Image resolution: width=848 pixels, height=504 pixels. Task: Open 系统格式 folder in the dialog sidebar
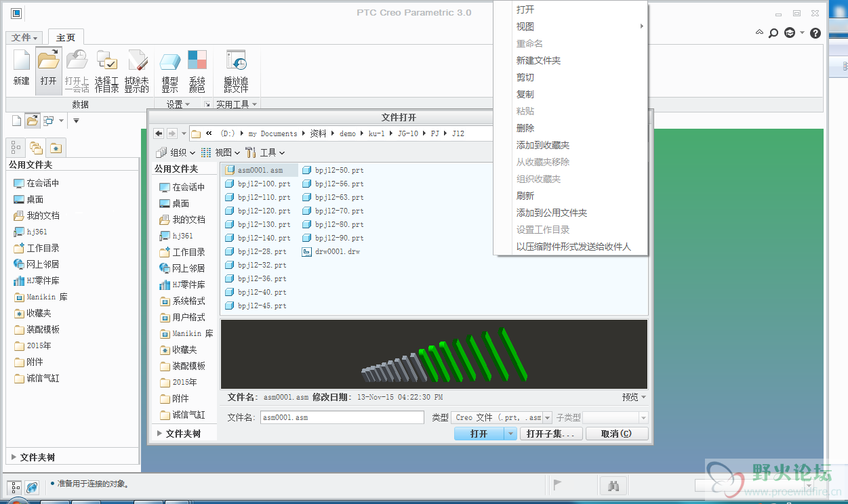click(182, 301)
